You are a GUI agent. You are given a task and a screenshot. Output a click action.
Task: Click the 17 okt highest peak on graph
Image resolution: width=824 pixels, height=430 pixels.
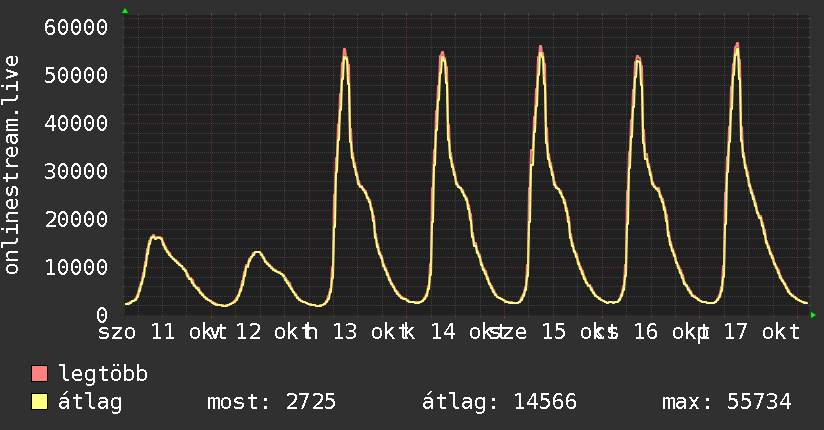click(x=737, y=46)
